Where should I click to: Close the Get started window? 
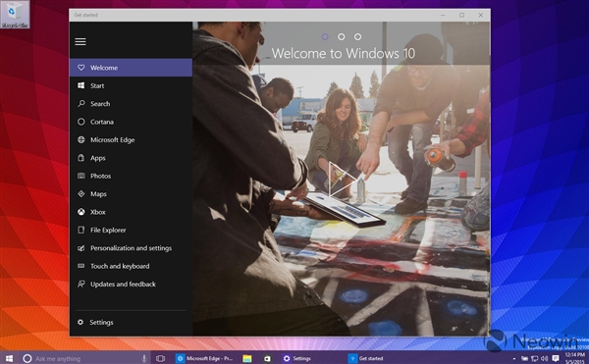(480, 15)
